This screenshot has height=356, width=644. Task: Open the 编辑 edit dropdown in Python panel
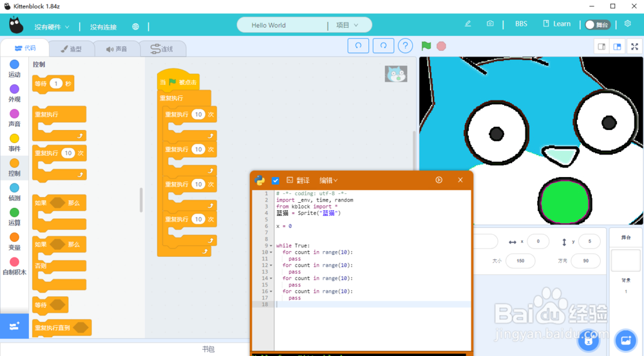328,180
